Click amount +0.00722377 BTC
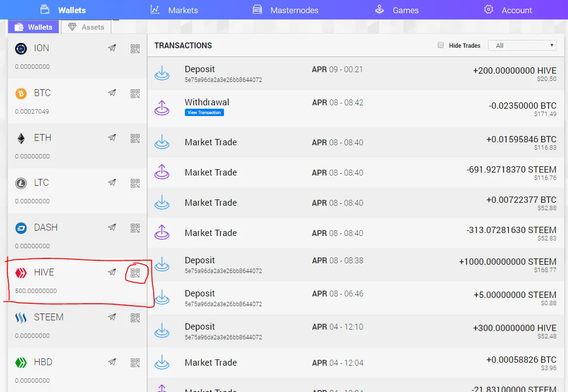Screen dimensions: 568x392 [x=521, y=200]
